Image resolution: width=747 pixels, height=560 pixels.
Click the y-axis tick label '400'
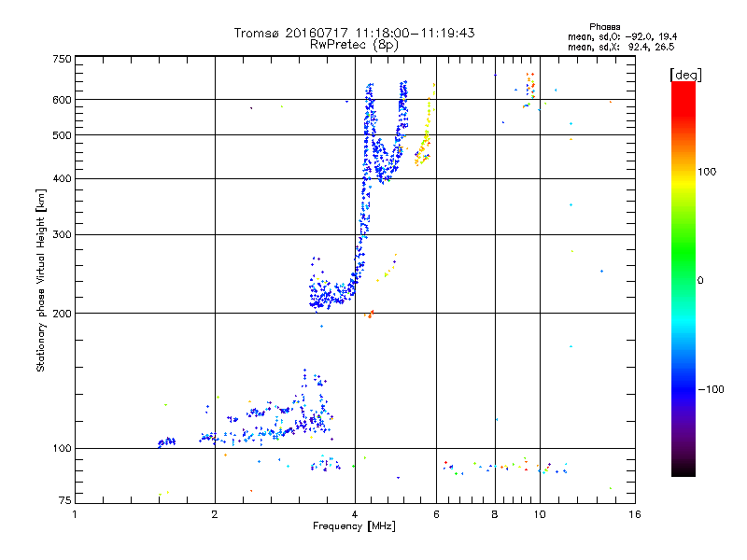point(62,179)
